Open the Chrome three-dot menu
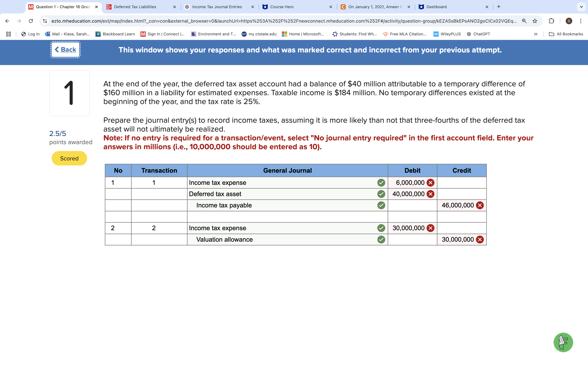This screenshot has width=588, height=367. point(581,21)
